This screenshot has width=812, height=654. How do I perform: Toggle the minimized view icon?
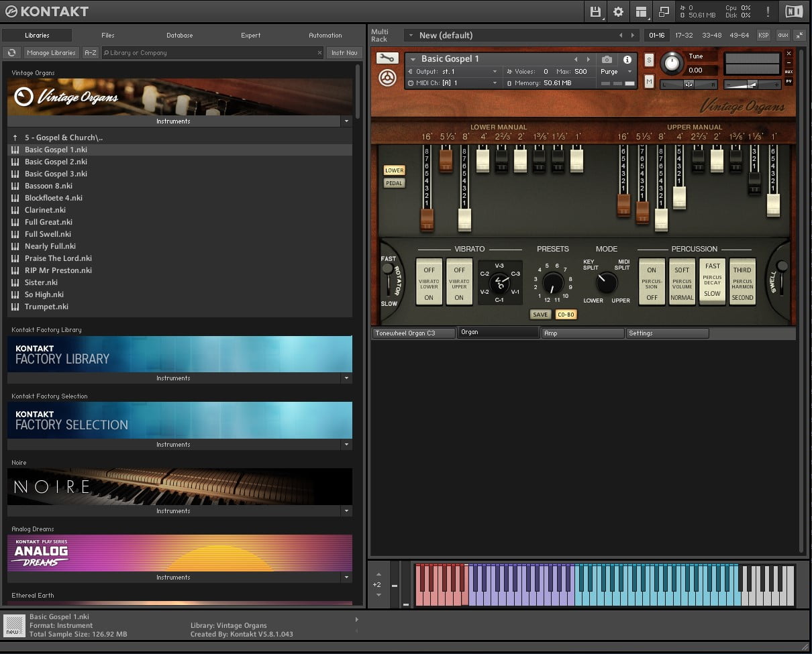pos(664,11)
